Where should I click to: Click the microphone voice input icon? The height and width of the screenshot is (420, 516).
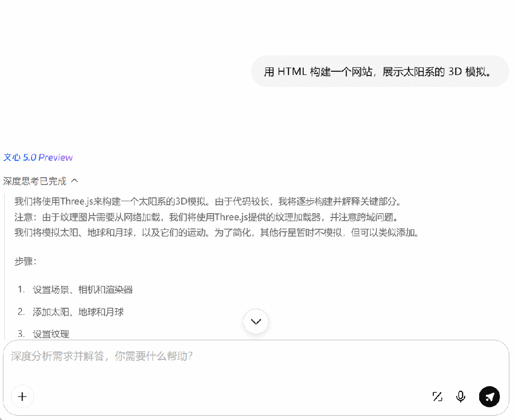click(x=461, y=397)
